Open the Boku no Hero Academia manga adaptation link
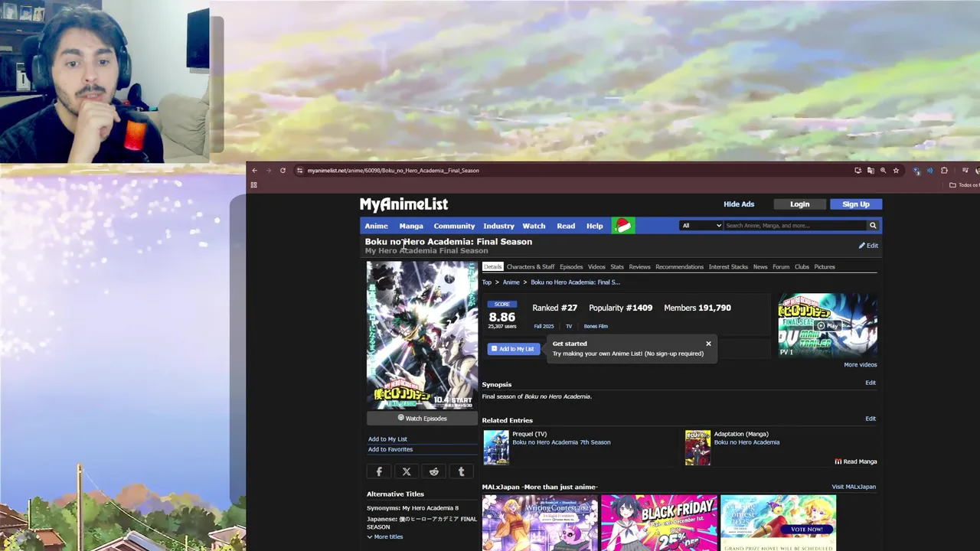Screen dimensions: 980x551 (746, 442)
